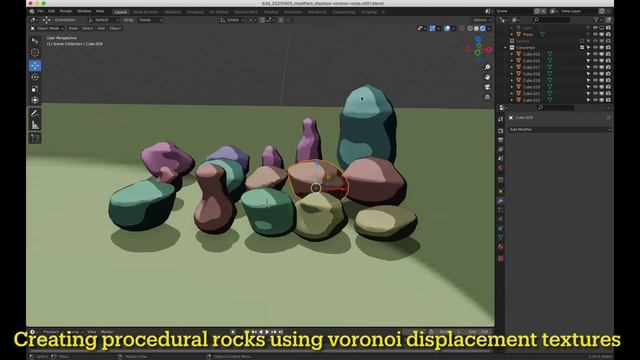Open the viewport Object menu
Viewport: 640px width, 360px height.
click(x=115, y=29)
